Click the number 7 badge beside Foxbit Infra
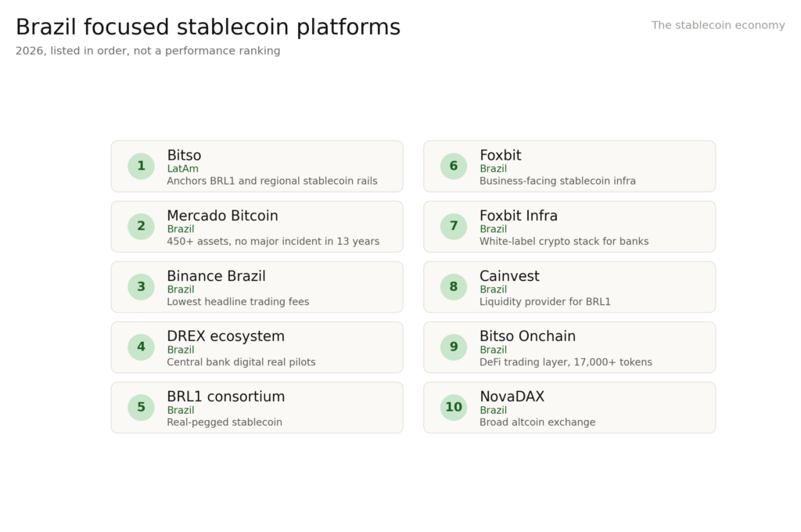 (x=454, y=226)
